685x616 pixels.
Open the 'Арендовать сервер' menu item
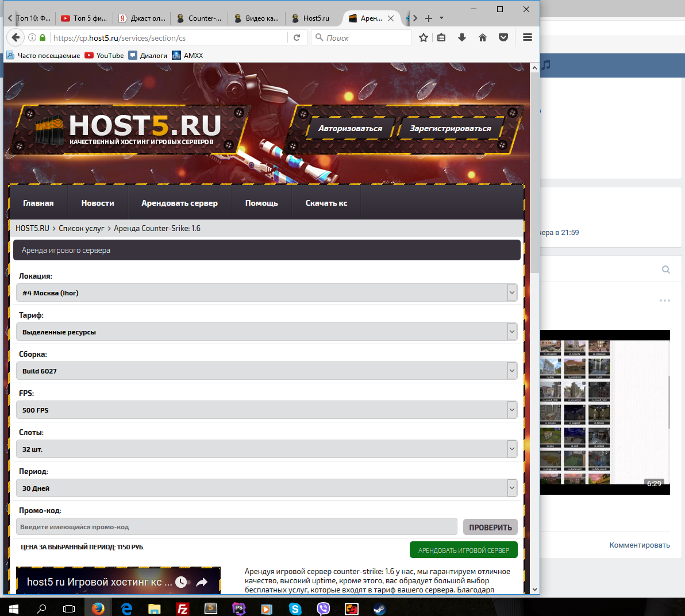[x=179, y=203]
